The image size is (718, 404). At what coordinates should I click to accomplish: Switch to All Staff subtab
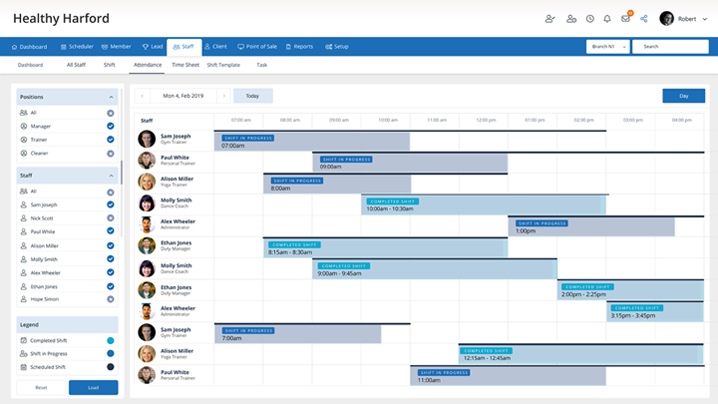[76, 65]
